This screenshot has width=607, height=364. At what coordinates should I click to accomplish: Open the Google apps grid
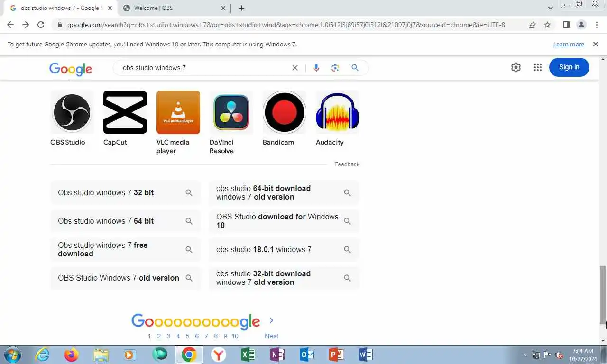(x=537, y=67)
